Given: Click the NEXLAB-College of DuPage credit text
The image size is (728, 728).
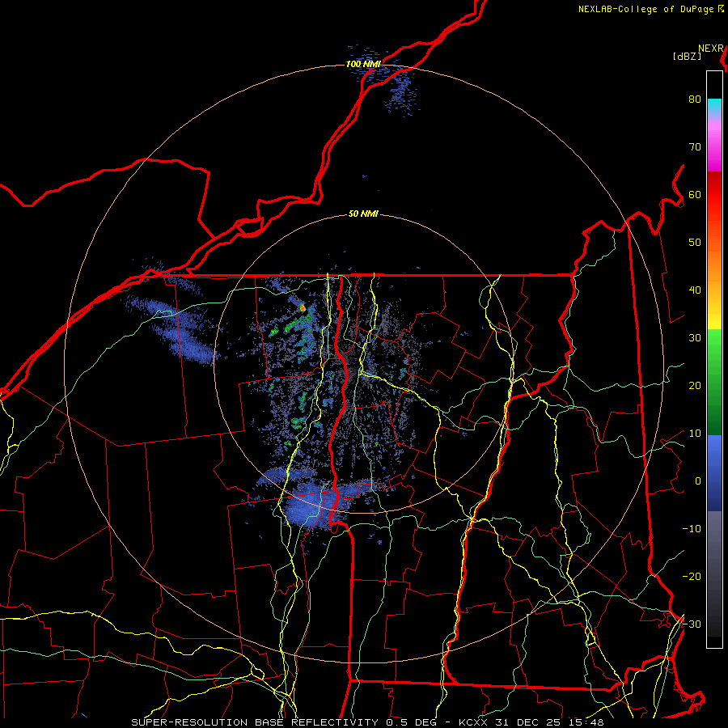Looking at the screenshot, I should pos(646,9).
